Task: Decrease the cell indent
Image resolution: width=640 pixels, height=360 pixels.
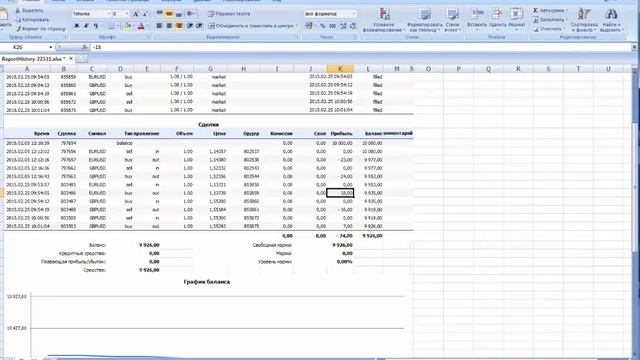Action: pos(190,26)
